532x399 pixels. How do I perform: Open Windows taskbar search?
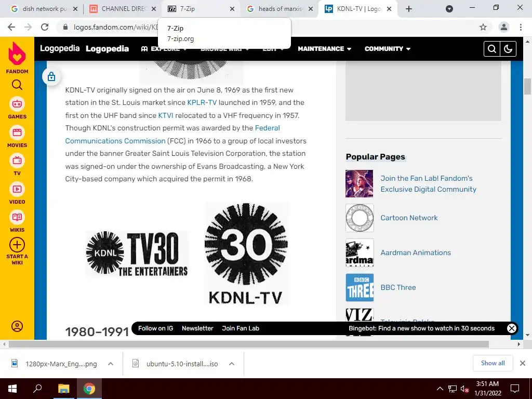point(37,389)
